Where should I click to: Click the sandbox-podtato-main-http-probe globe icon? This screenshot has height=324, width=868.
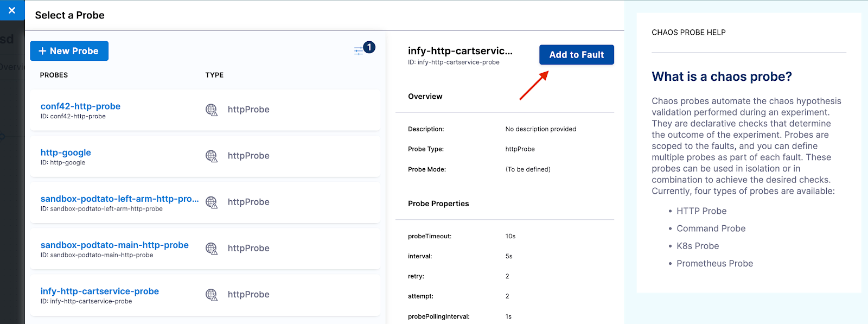pos(212,248)
